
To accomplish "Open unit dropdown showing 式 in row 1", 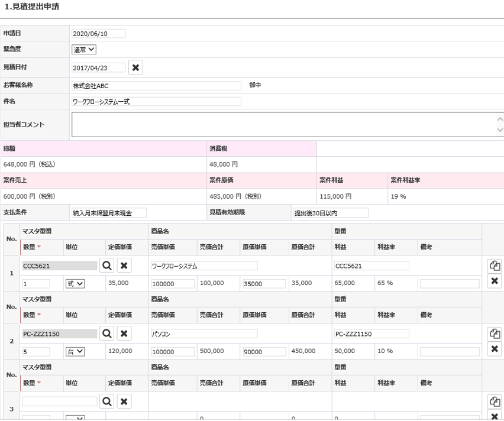I will (75, 284).
